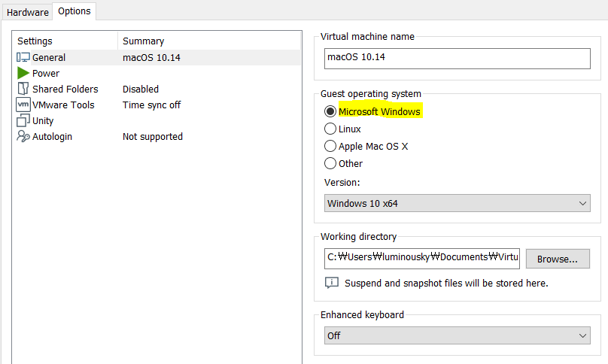Click the info icon beside the snapshot note
608x364 pixels.
pos(332,283)
